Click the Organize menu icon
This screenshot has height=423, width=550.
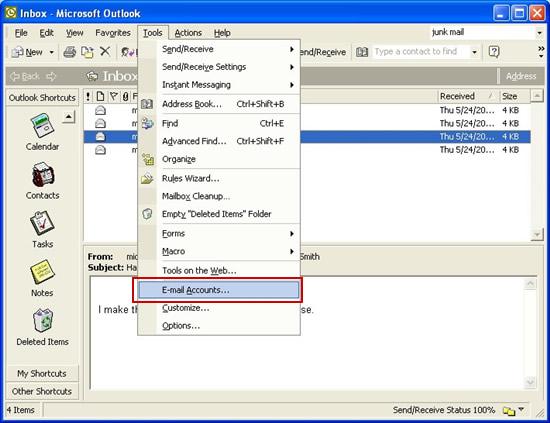tap(148, 159)
